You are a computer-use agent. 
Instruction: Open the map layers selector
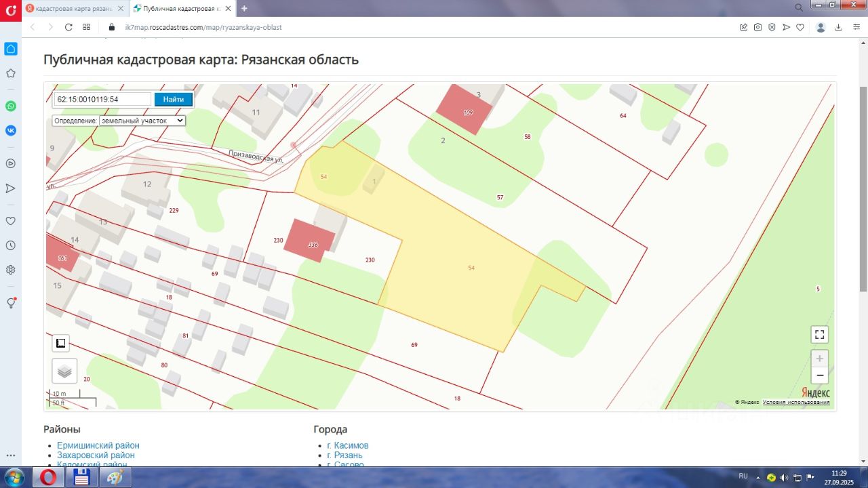pos(64,371)
